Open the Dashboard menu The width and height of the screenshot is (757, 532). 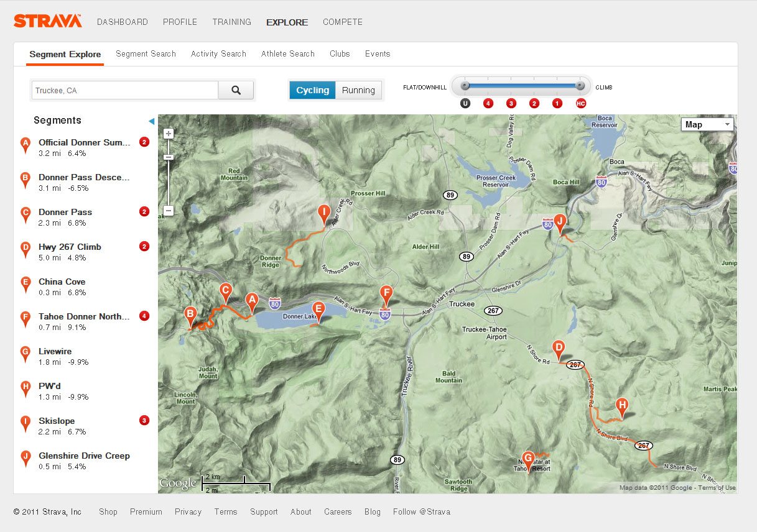pyautogui.click(x=123, y=22)
